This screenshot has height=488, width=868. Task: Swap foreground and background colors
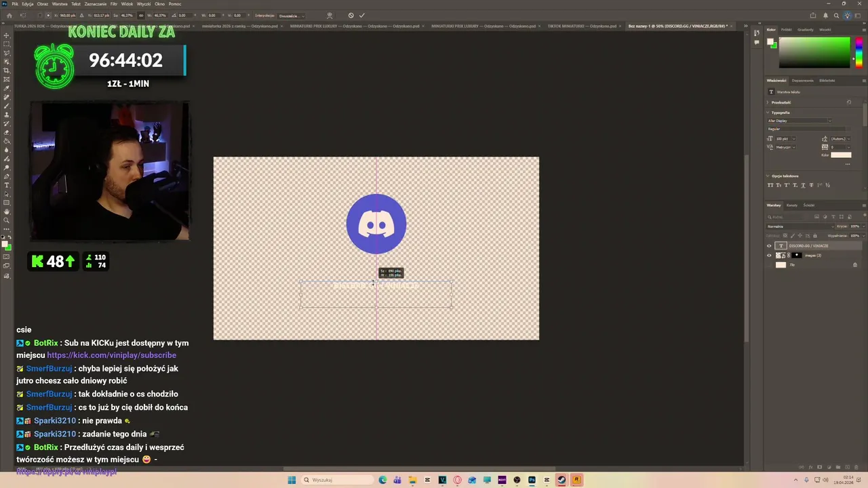[9, 237]
